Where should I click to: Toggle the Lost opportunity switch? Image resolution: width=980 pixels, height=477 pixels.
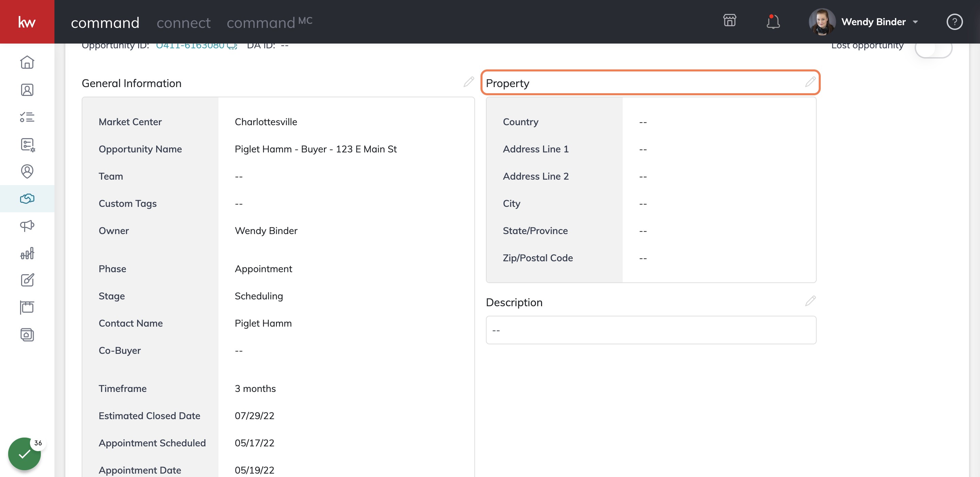click(933, 49)
